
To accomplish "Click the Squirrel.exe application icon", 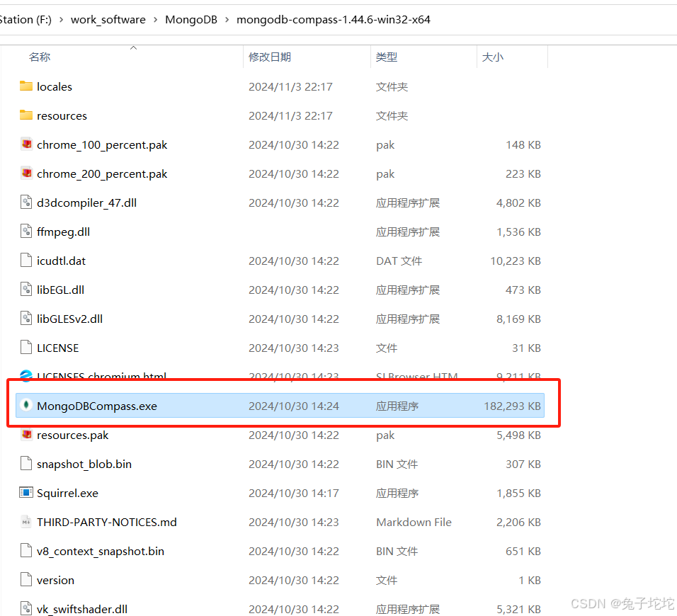I will click(26, 492).
